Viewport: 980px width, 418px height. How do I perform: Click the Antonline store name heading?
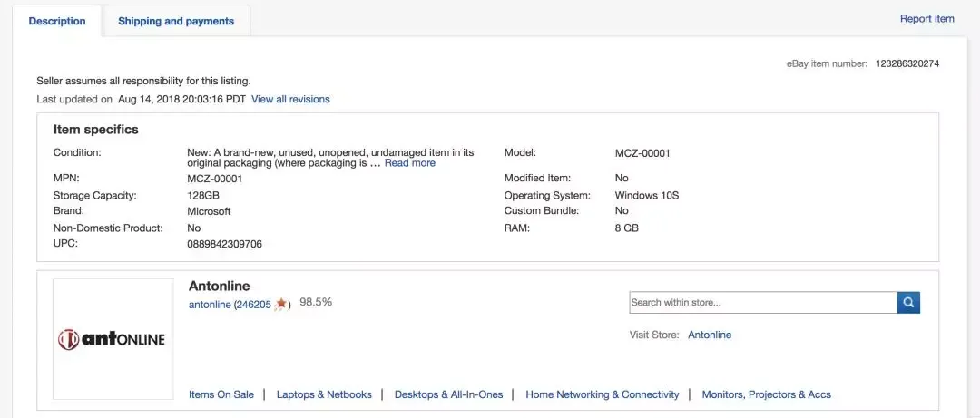(220, 287)
